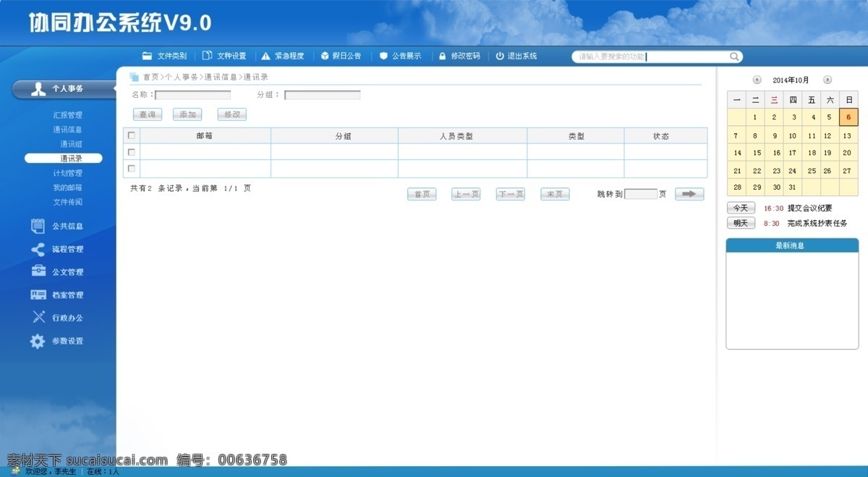The image size is (868, 477).
Task: Go to next month in calendar
Action: tap(827, 80)
